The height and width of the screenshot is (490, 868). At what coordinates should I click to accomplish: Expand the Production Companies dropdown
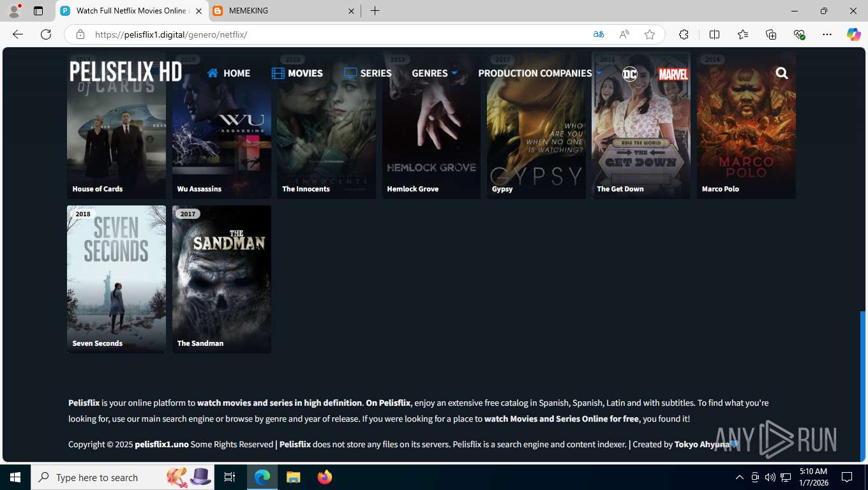[x=540, y=73]
